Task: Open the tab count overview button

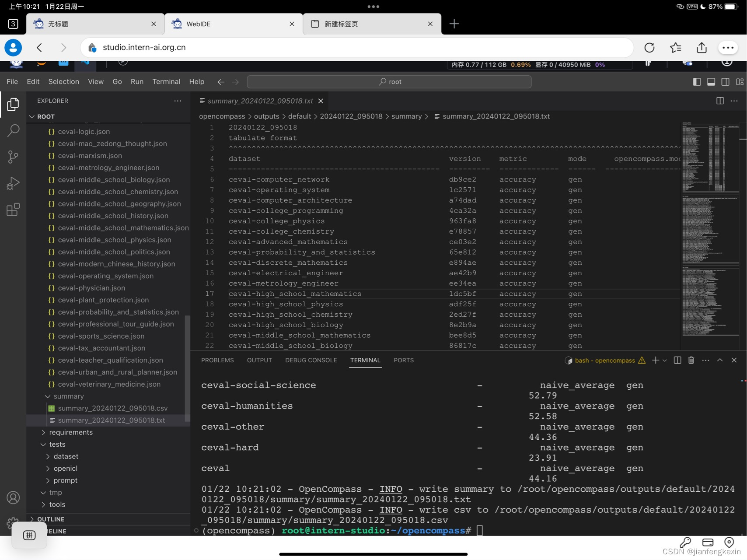Action: (x=13, y=24)
